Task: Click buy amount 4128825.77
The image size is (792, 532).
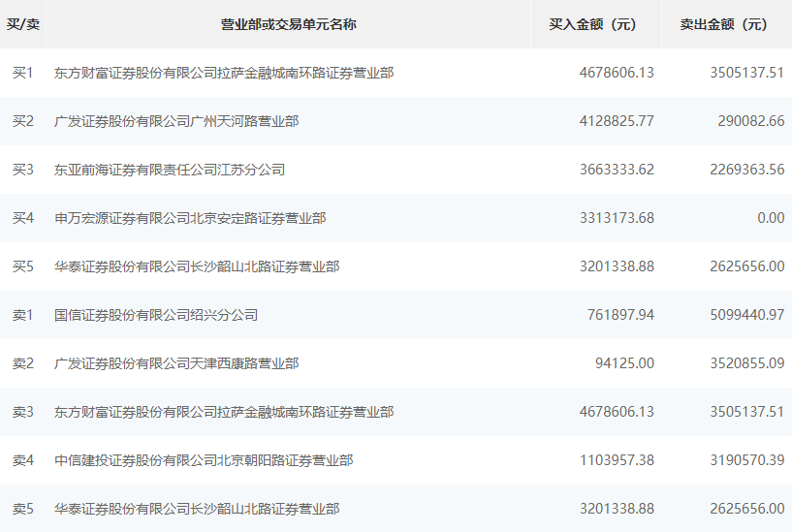Action: click(x=617, y=121)
